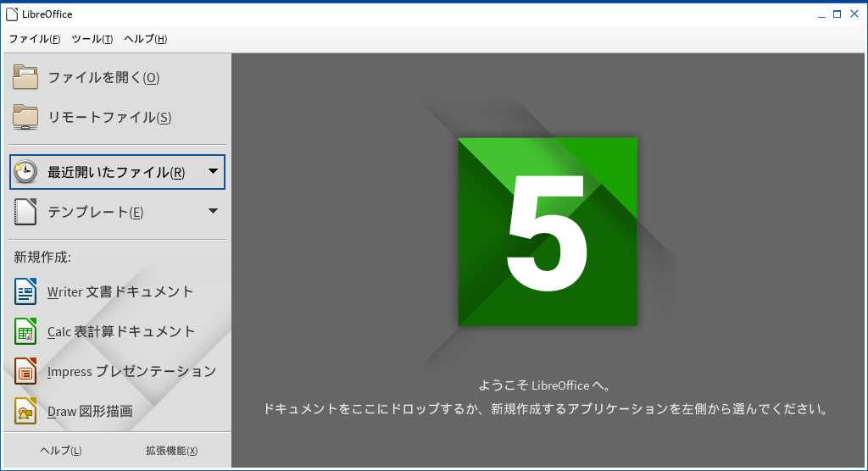Image resolution: width=868 pixels, height=471 pixels.
Task: Click the Calc spreadsheet icon
Action: [x=25, y=331]
